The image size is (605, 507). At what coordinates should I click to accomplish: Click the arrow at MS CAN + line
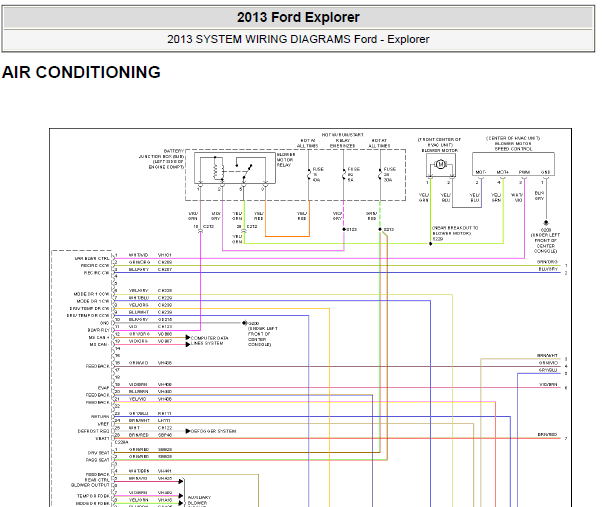(188, 337)
